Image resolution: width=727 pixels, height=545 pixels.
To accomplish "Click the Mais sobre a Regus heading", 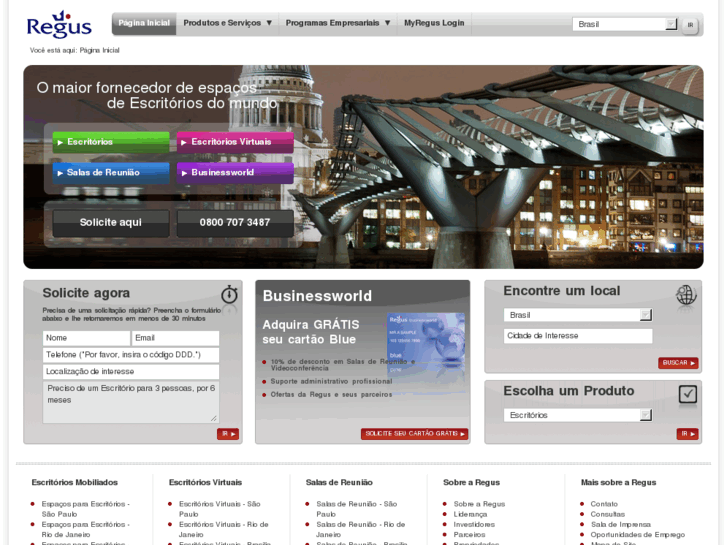I will tap(619, 482).
